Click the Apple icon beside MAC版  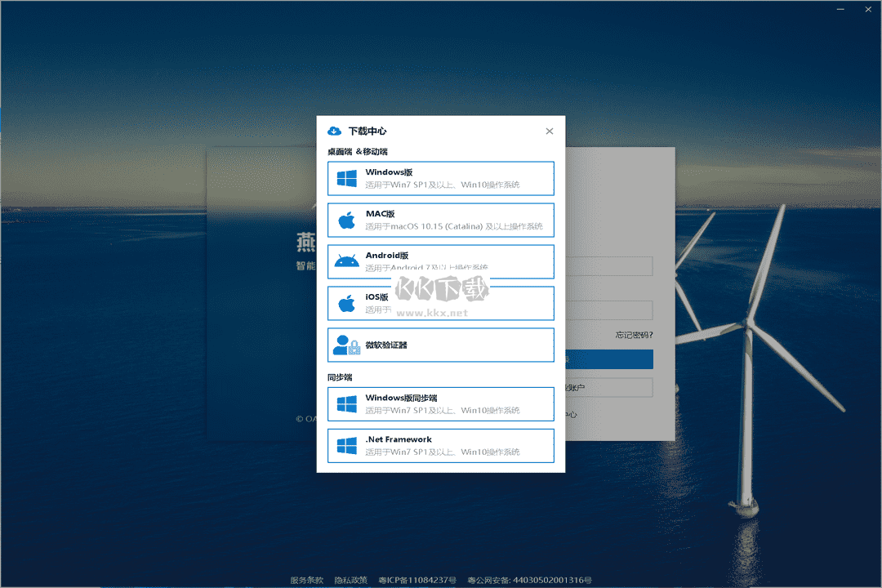347,220
